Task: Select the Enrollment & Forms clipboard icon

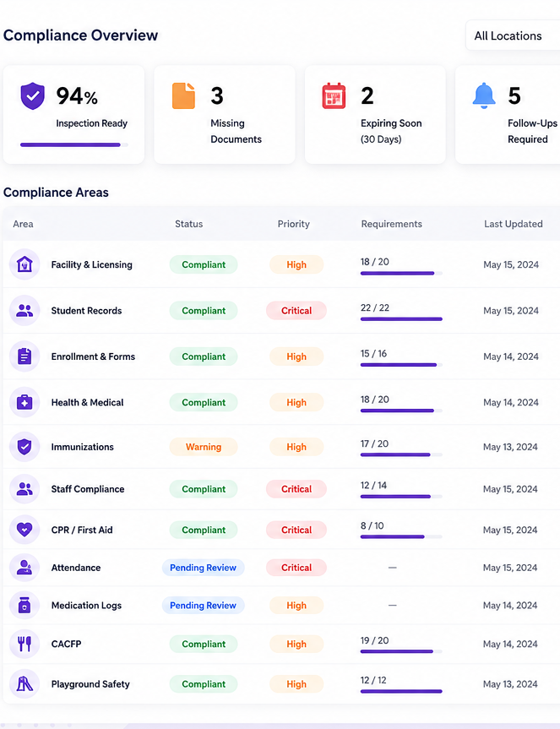Action: (24, 356)
